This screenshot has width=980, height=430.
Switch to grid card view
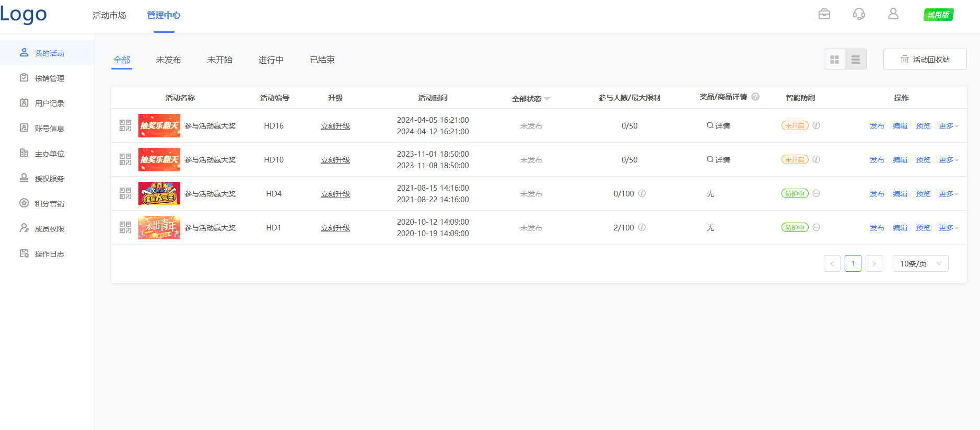835,60
